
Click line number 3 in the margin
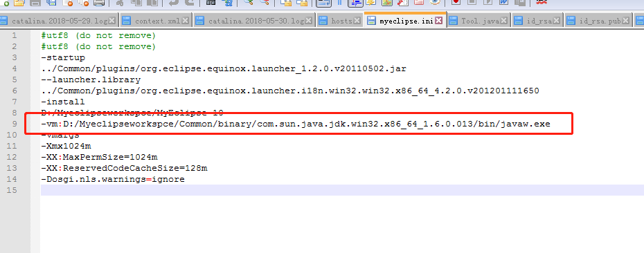click(15, 57)
